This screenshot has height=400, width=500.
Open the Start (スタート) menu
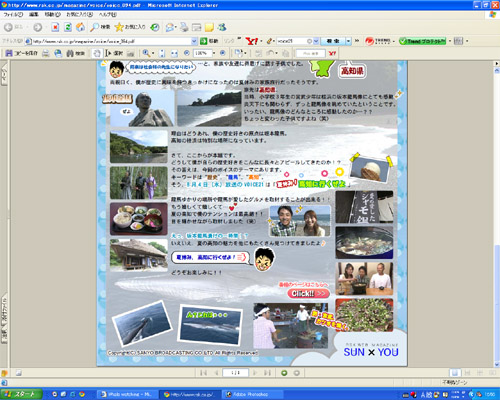pos(21,394)
